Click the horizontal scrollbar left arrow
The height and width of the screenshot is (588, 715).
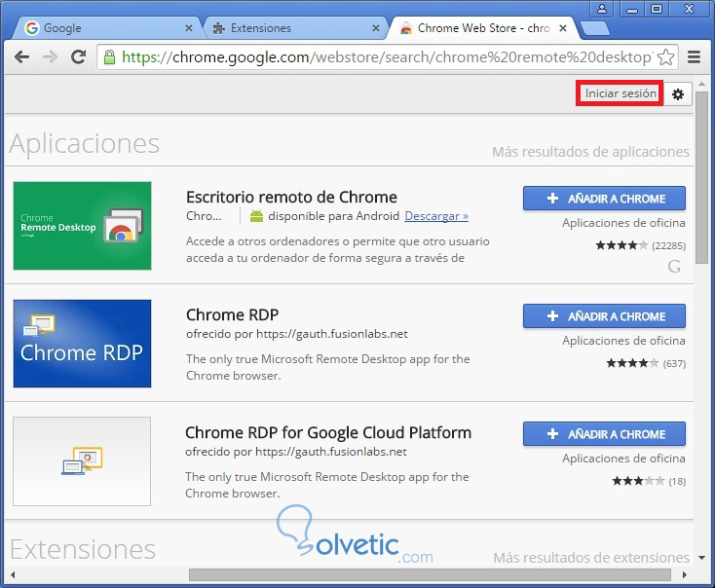13,574
